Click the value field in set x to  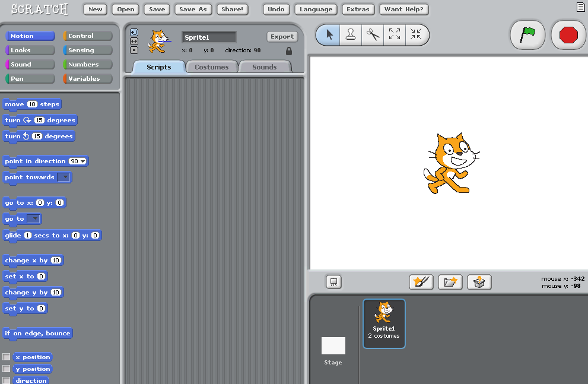[42, 277]
